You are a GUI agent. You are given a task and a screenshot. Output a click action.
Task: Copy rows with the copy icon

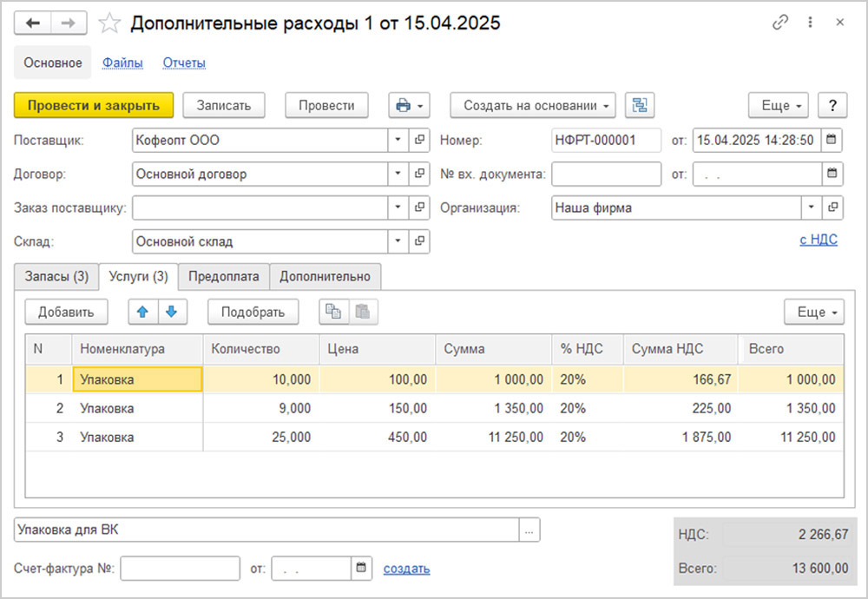333,312
